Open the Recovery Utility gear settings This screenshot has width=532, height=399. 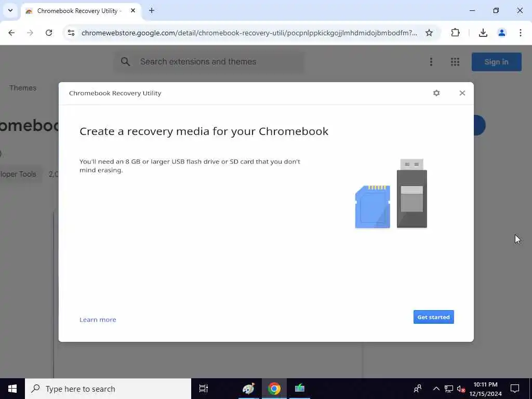(x=436, y=93)
